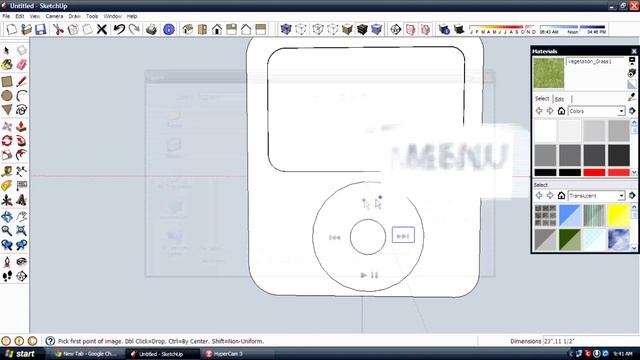Select the Protractor tool

(7, 186)
